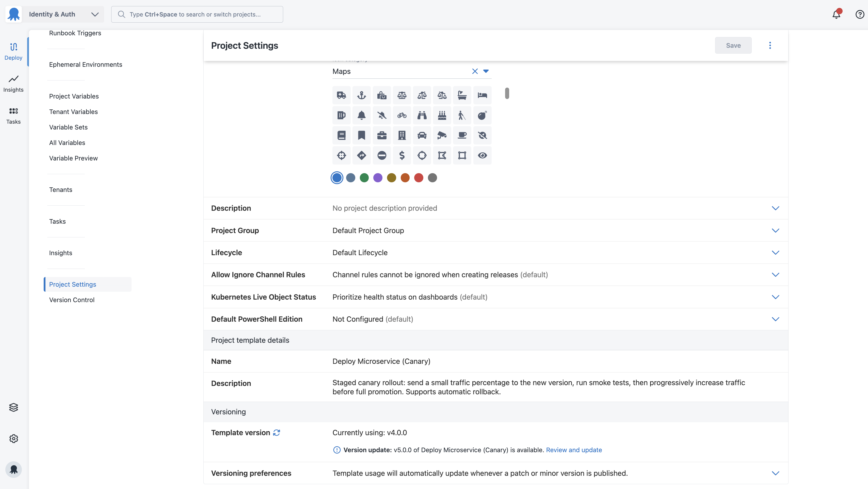Expand the Description section
Viewport: 868px width, 489px height.
click(x=775, y=208)
